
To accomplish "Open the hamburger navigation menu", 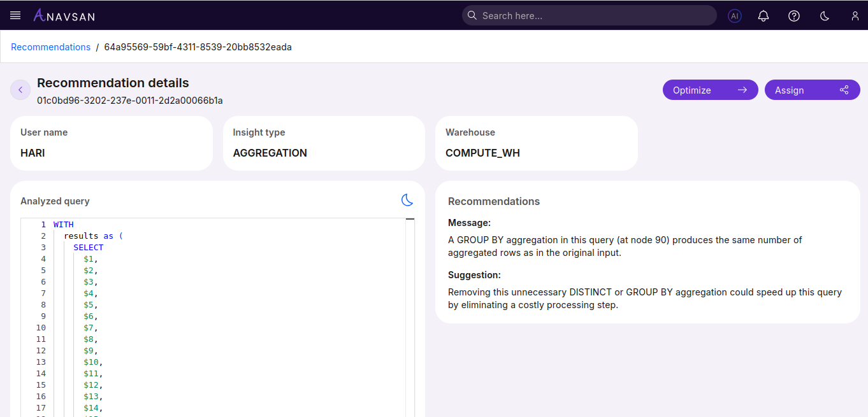I will click(x=15, y=15).
